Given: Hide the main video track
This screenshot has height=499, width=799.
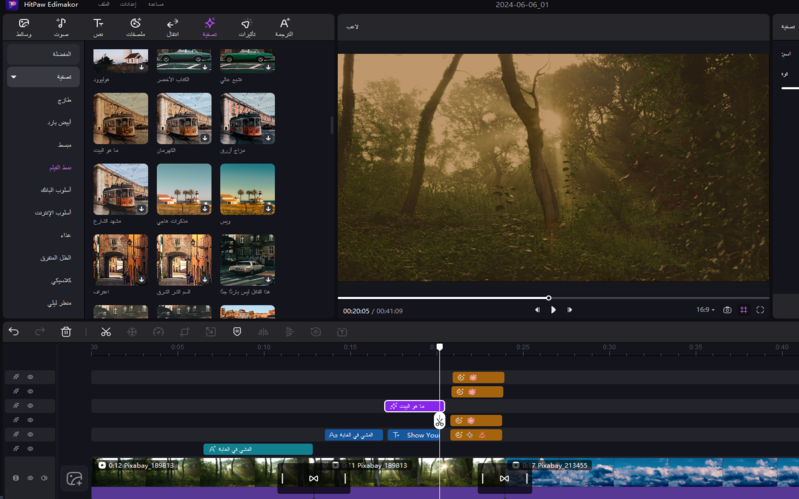Looking at the screenshot, I should pyautogui.click(x=30, y=478).
